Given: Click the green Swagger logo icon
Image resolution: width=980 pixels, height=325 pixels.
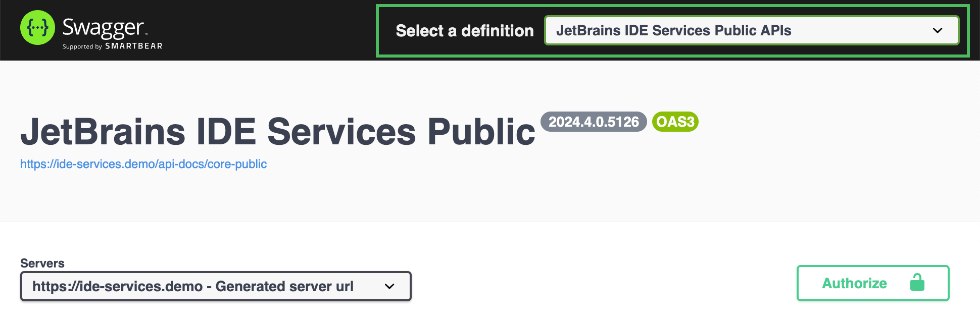Looking at the screenshot, I should tap(37, 28).
